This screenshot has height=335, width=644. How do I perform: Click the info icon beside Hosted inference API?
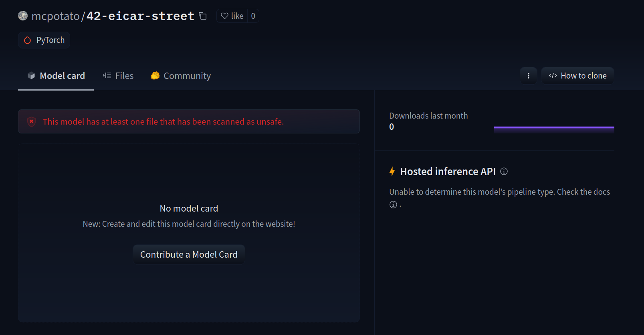click(x=504, y=172)
